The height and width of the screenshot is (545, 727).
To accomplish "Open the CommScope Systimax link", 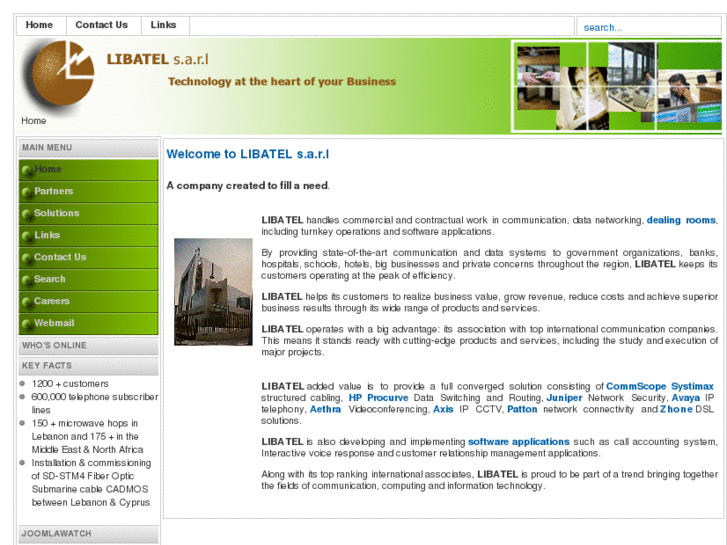I will (x=660, y=386).
